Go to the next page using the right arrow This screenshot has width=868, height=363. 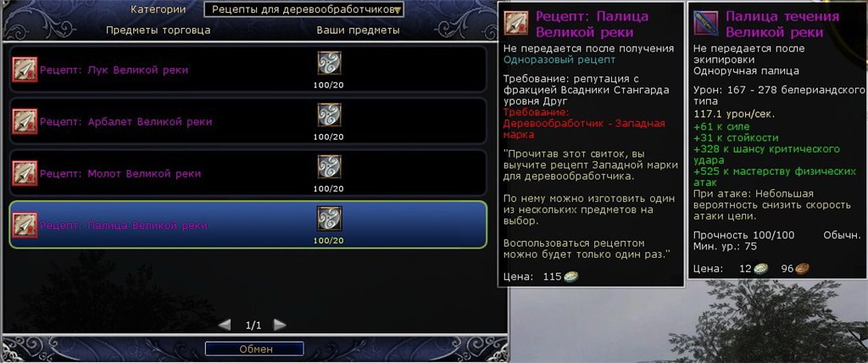point(280,325)
